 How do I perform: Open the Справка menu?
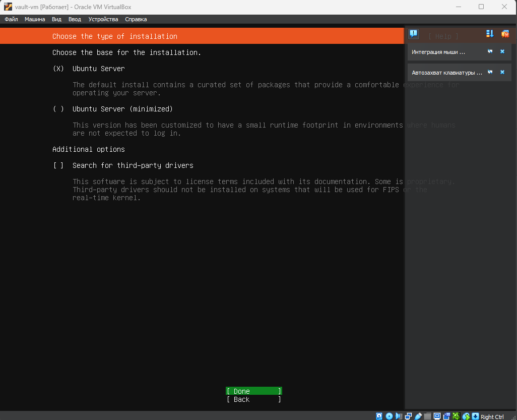[136, 19]
